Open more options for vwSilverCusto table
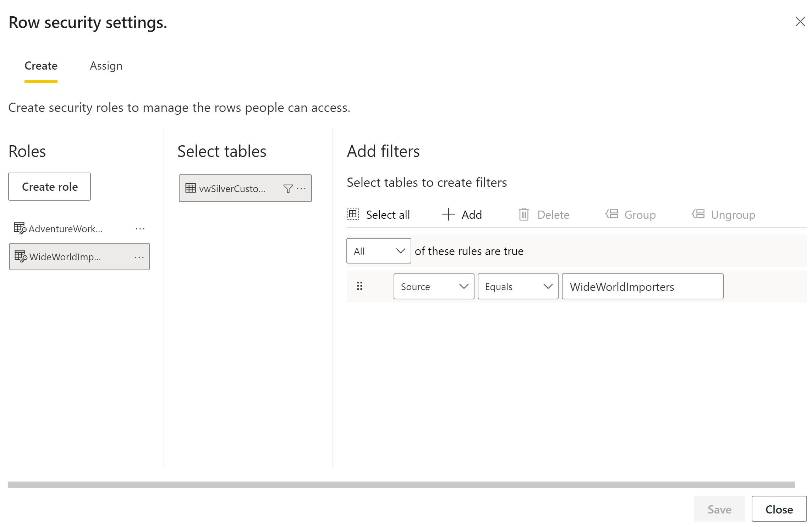 point(301,189)
